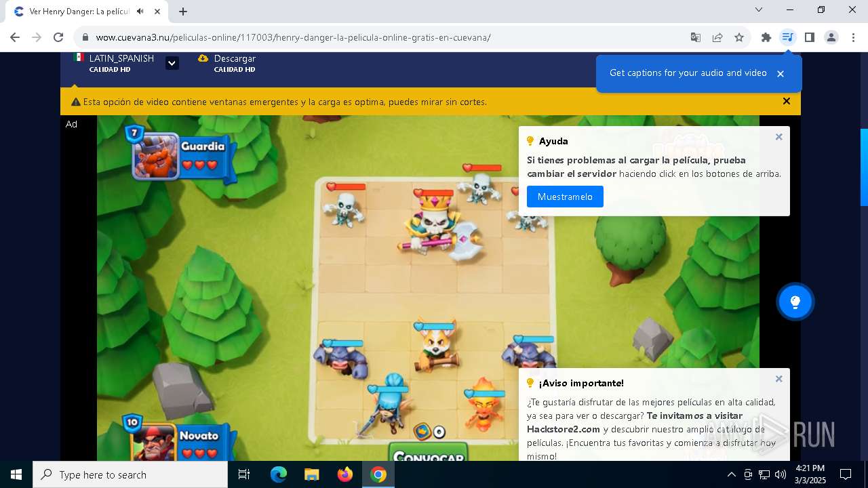
Task: Open Task View on the taskbar
Action: coord(244,474)
